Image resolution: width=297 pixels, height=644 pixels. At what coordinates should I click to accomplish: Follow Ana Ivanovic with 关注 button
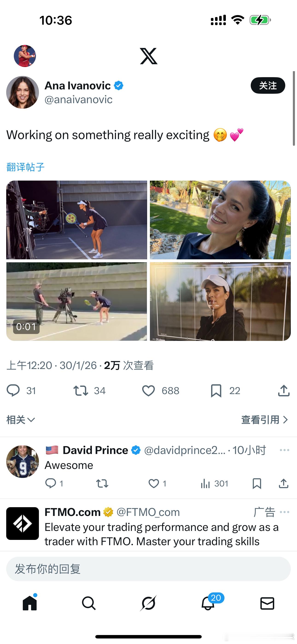pos(268,85)
